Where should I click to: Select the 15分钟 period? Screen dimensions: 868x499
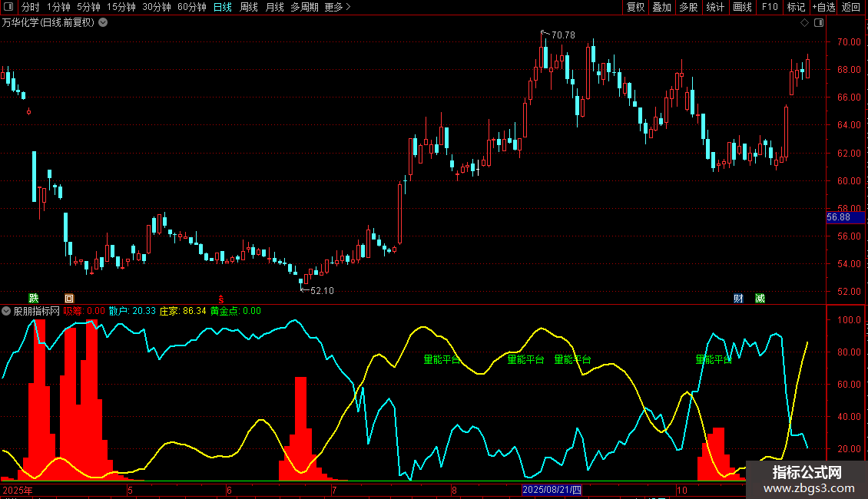(x=121, y=7)
